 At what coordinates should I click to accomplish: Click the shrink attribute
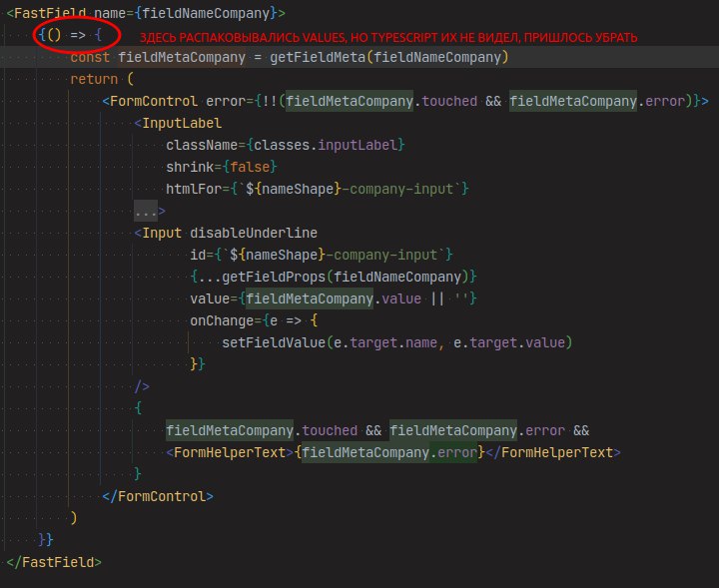(x=190, y=167)
